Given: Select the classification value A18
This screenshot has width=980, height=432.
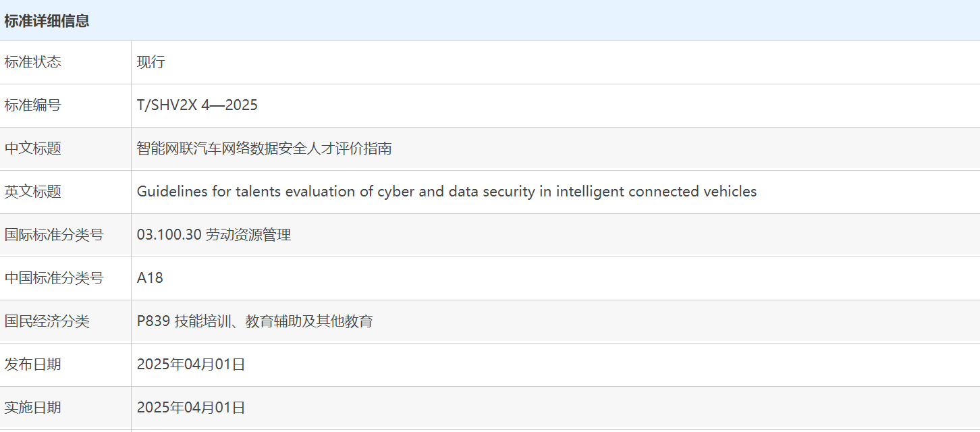Looking at the screenshot, I should point(150,278).
